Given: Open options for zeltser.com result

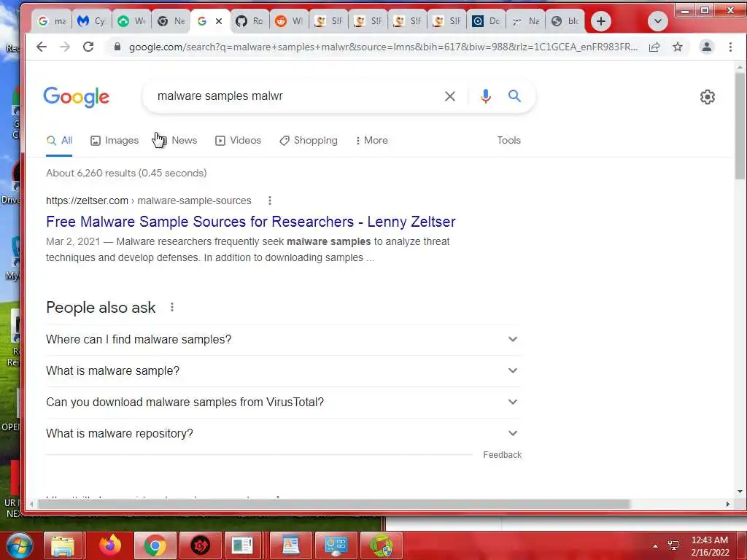Looking at the screenshot, I should (x=270, y=201).
